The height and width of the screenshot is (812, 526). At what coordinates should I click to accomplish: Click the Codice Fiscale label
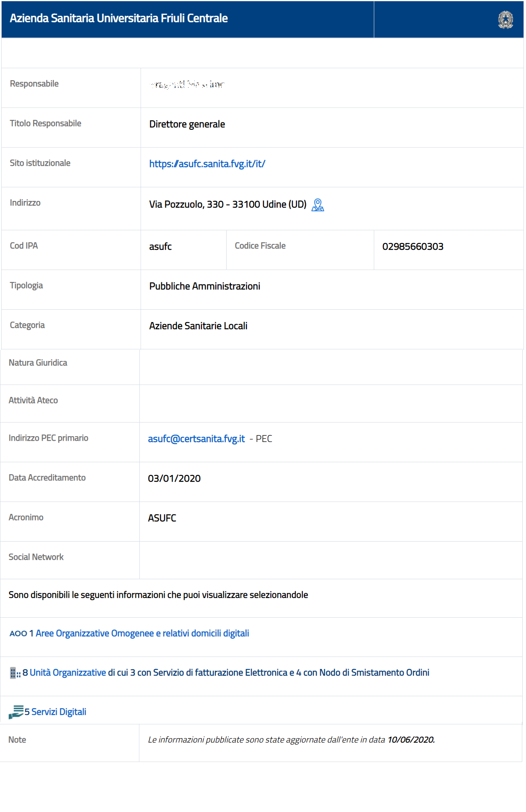(x=260, y=246)
